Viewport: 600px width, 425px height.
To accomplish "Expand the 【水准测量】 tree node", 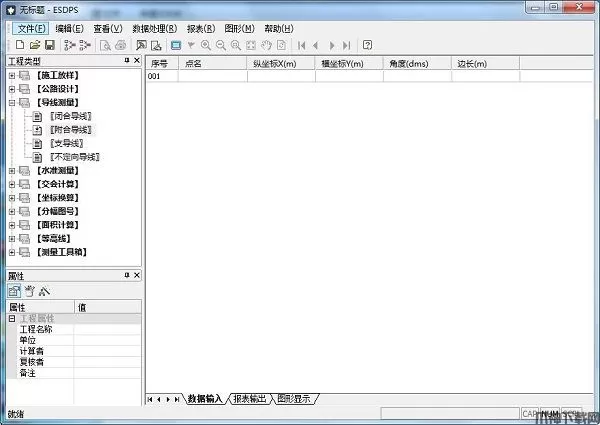I will [x=12, y=171].
